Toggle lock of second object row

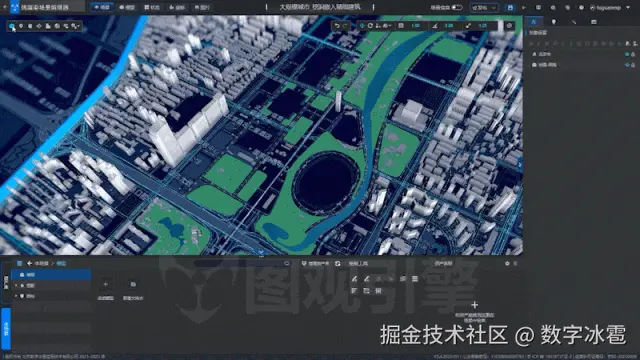[633, 65]
